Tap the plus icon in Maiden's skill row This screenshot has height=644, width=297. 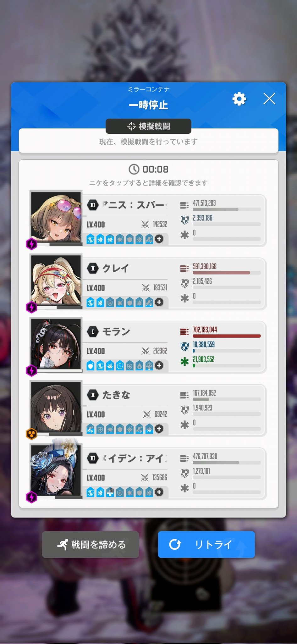[x=159, y=492]
